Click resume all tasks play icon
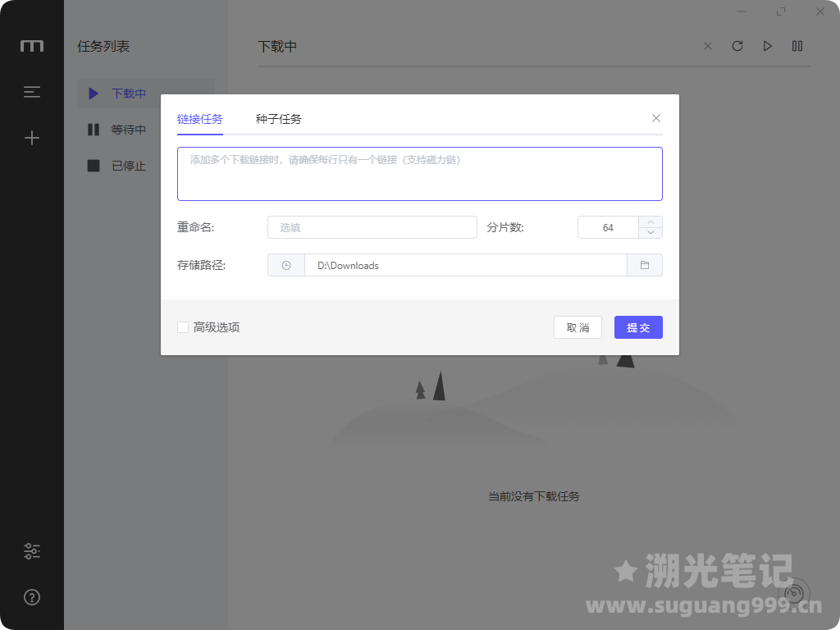Viewport: 840px width, 630px height. click(768, 46)
